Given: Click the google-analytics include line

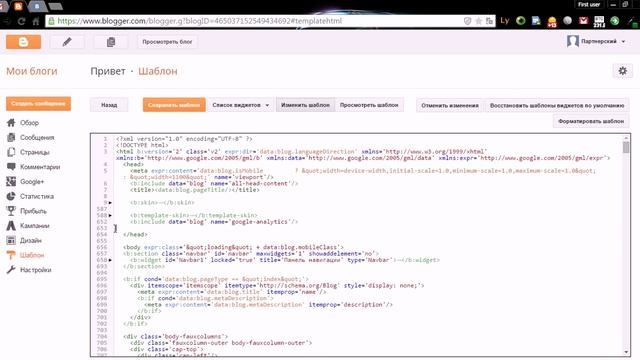Looking at the screenshot, I should [214, 222].
